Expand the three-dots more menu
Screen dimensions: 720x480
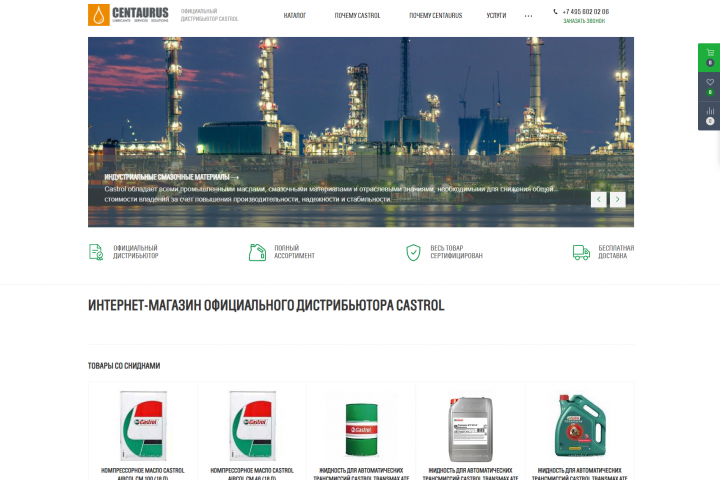point(529,16)
